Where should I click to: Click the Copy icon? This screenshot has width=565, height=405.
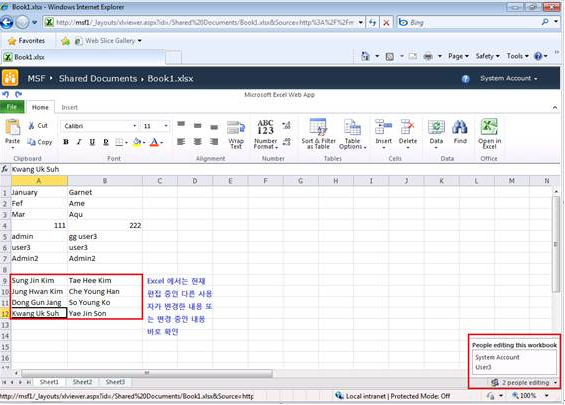click(x=32, y=142)
